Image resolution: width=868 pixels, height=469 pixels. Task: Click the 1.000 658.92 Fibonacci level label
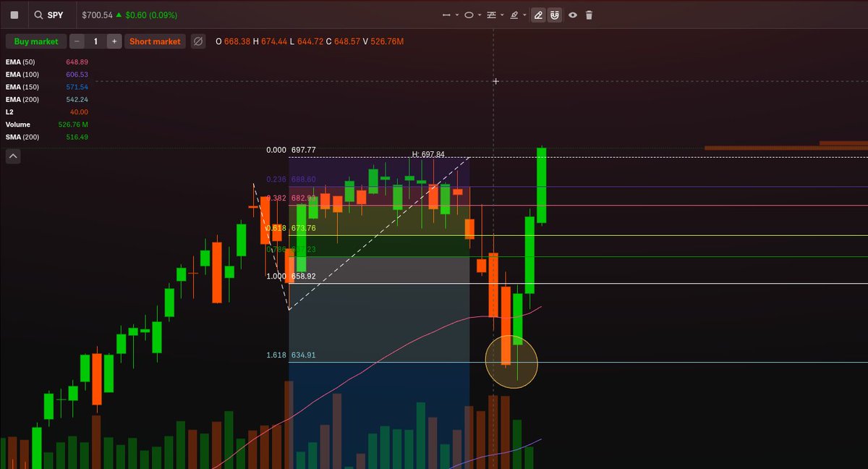point(292,276)
